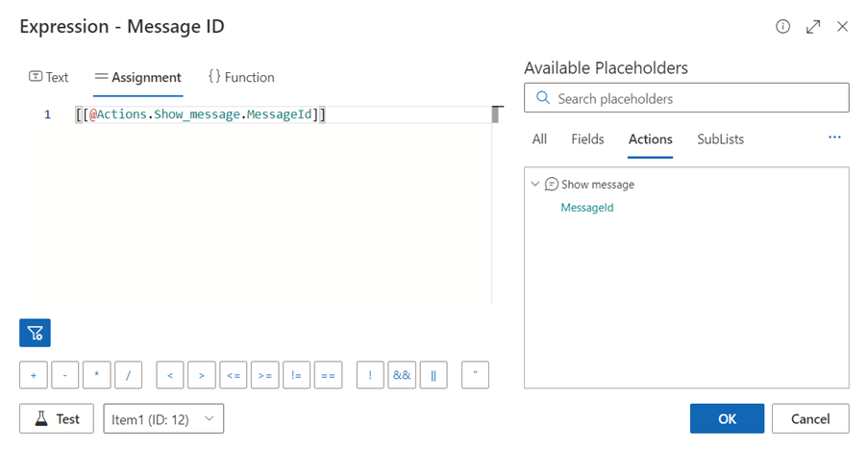Collapse the Show message tree node
The width and height of the screenshot is (868, 452).
tap(534, 184)
